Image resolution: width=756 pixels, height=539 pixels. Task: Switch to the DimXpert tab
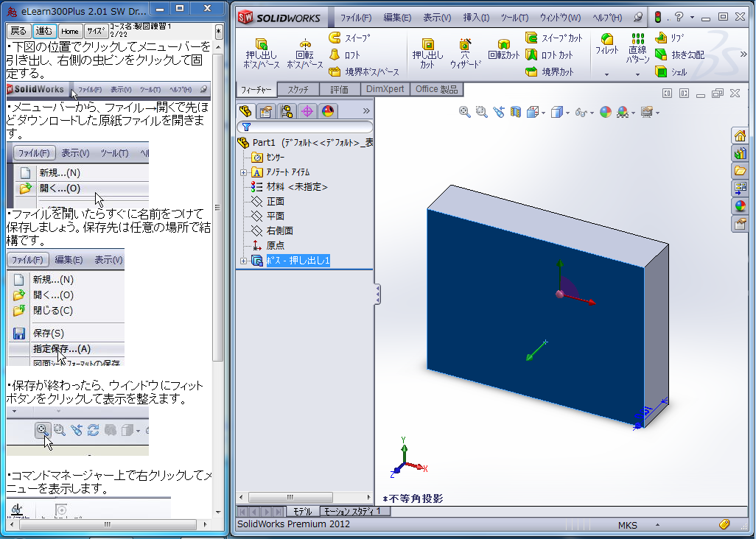pyautogui.click(x=385, y=89)
